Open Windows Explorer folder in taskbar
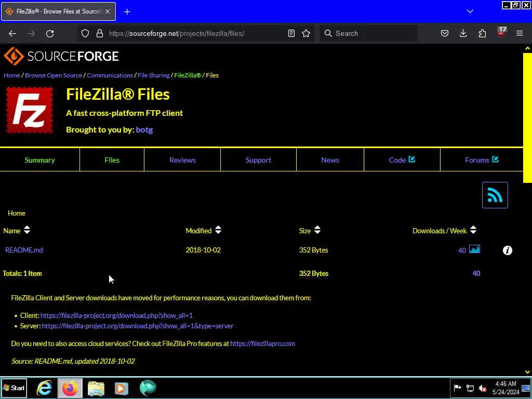Image resolution: width=532 pixels, height=399 pixels. 96,388
